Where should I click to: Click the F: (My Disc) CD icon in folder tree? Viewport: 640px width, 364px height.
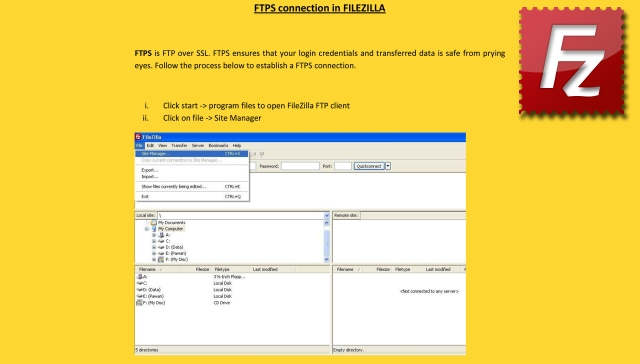coord(161,259)
